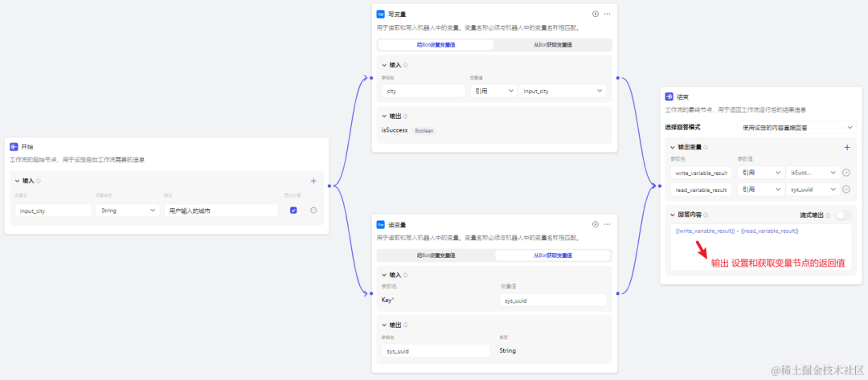
Task: Click the info icon beside 读变量 输出
Action: (x=405, y=325)
